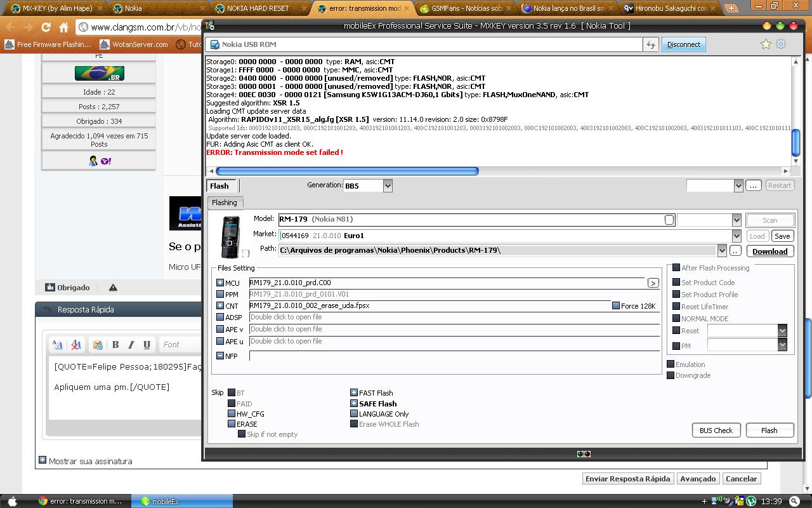
Task: Open the PM dropdown
Action: coord(782,345)
